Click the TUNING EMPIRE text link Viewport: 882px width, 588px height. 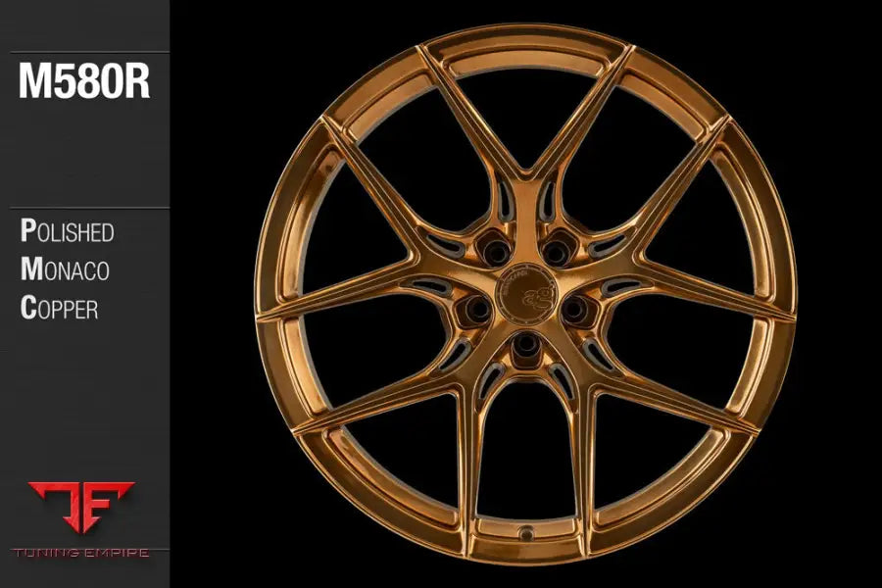(83, 552)
